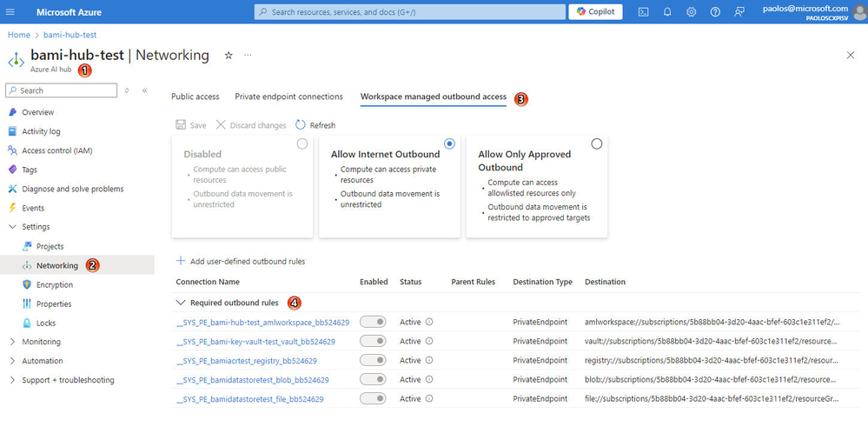The width and height of the screenshot is (868, 427).
Task: Switch to Private endpoint connections tab
Action: point(289,97)
